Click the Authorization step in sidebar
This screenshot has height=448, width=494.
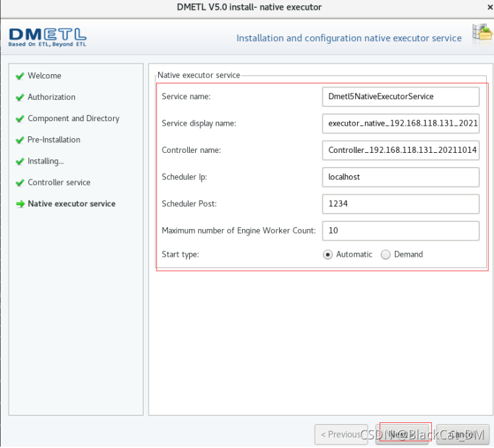click(x=52, y=97)
